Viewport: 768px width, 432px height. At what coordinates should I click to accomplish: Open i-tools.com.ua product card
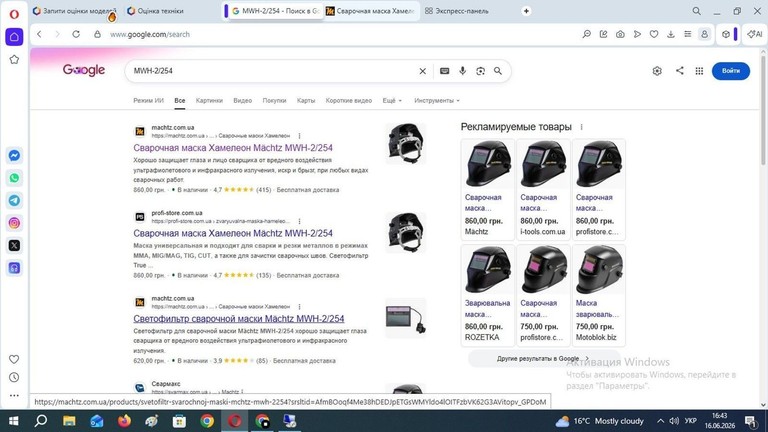[x=543, y=189]
